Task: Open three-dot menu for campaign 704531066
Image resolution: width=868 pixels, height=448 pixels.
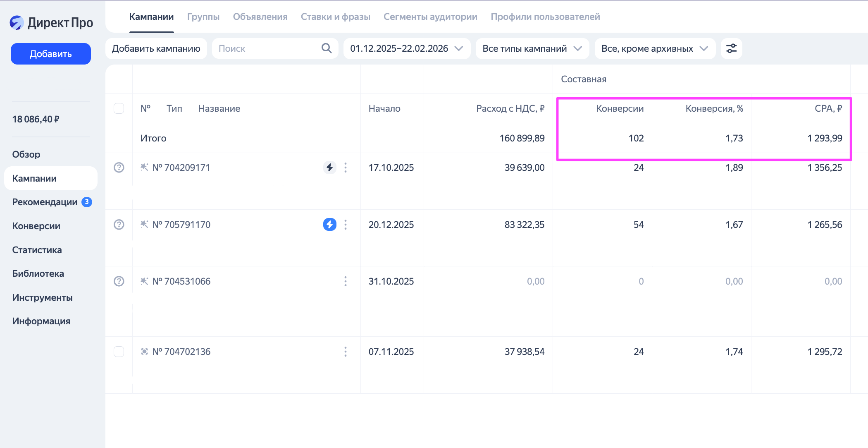Action: pyautogui.click(x=346, y=281)
